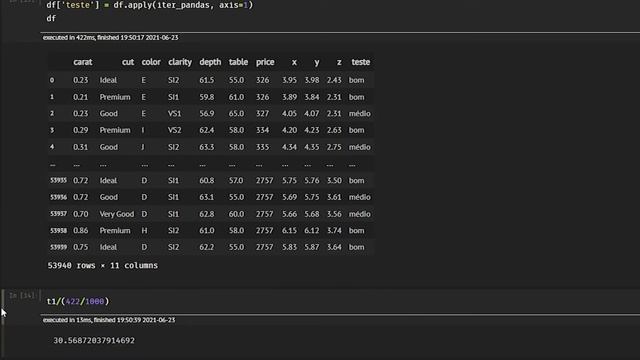Click carat value 0.86 in row 53938
The image size is (640, 360).
pos(80,231)
